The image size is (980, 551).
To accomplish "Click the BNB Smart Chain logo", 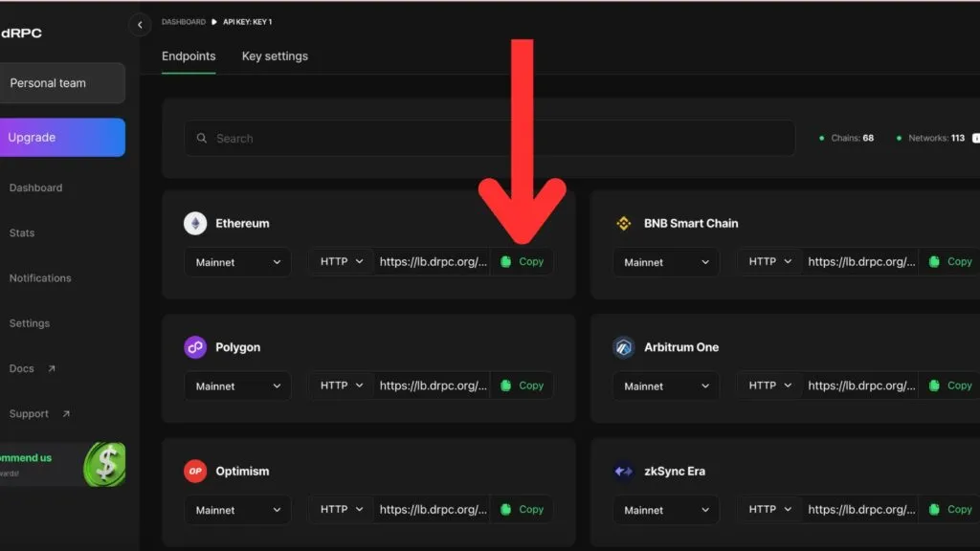I will (x=624, y=223).
